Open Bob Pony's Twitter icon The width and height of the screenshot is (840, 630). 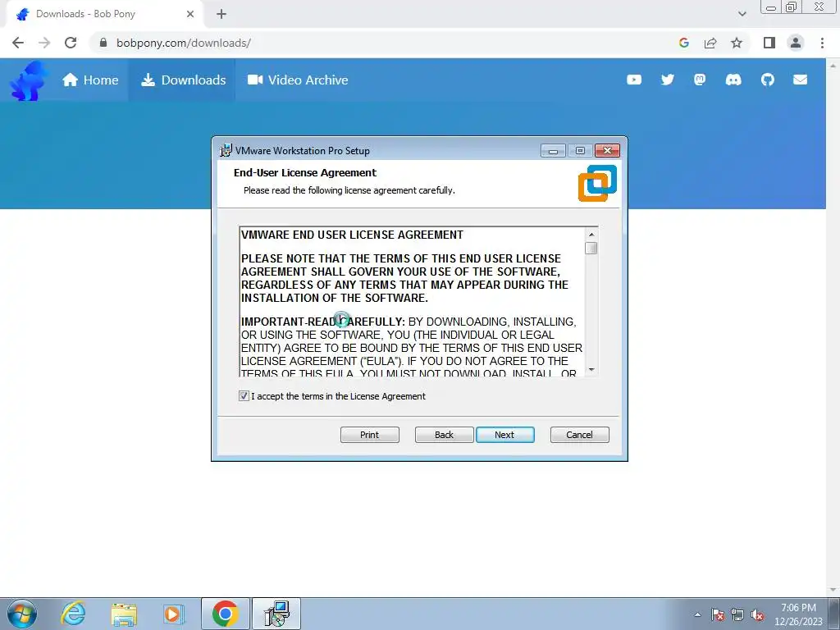667,80
